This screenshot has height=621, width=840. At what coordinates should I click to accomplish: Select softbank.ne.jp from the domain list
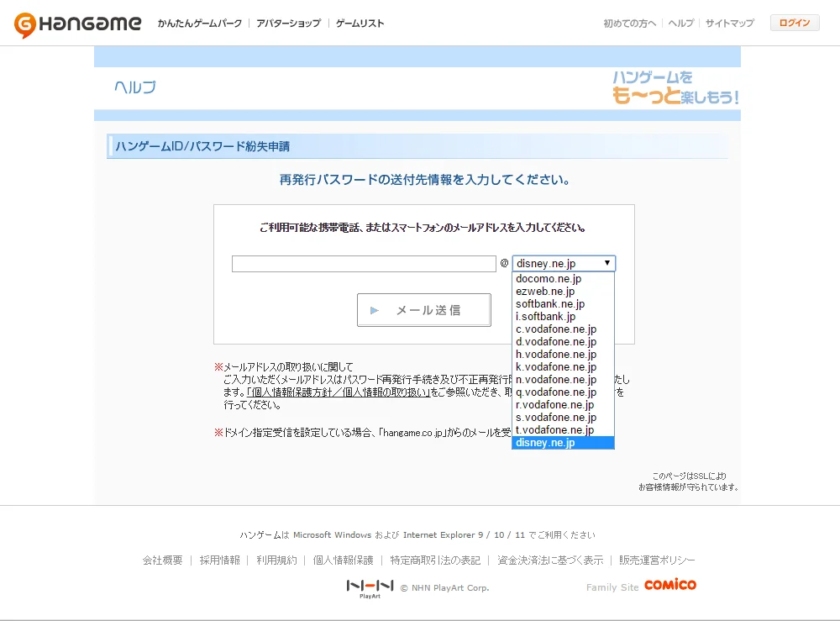(563, 304)
